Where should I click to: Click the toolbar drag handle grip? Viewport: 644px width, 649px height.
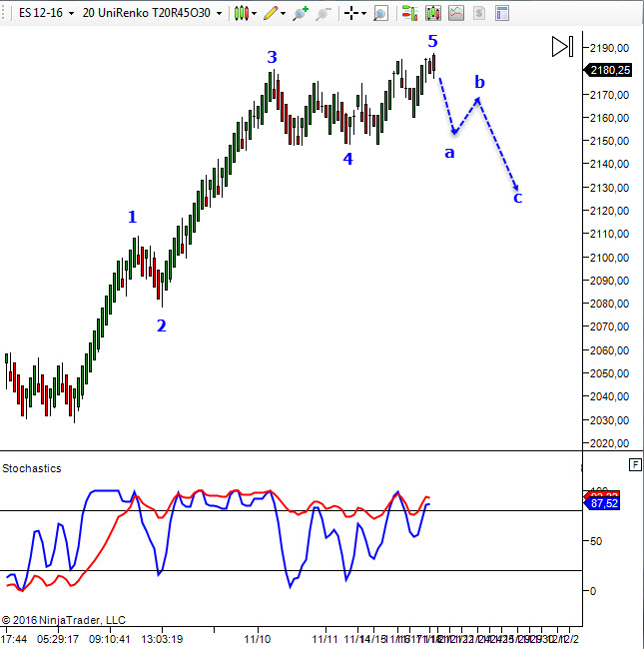[3, 13]
